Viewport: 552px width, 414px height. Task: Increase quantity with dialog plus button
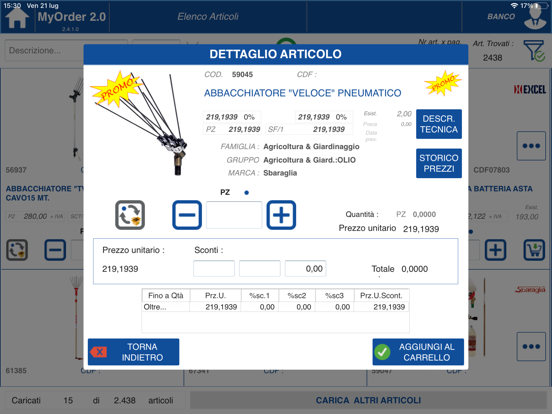pos(281,215)
